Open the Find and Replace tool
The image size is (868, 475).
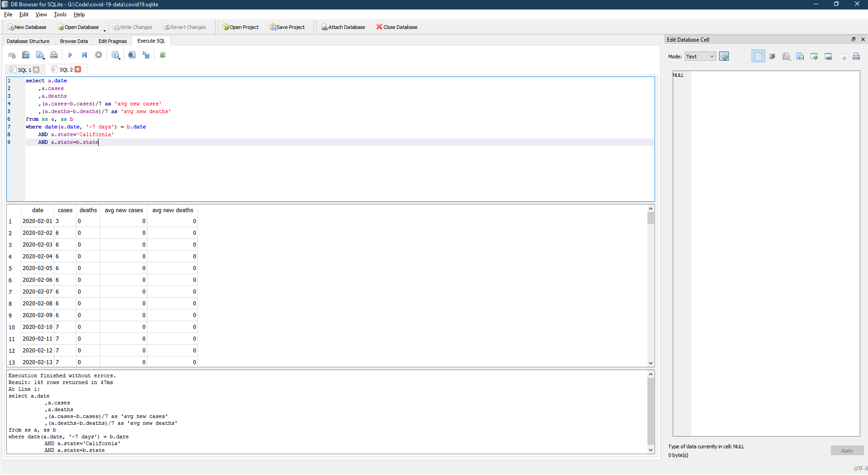coord(146,55)
